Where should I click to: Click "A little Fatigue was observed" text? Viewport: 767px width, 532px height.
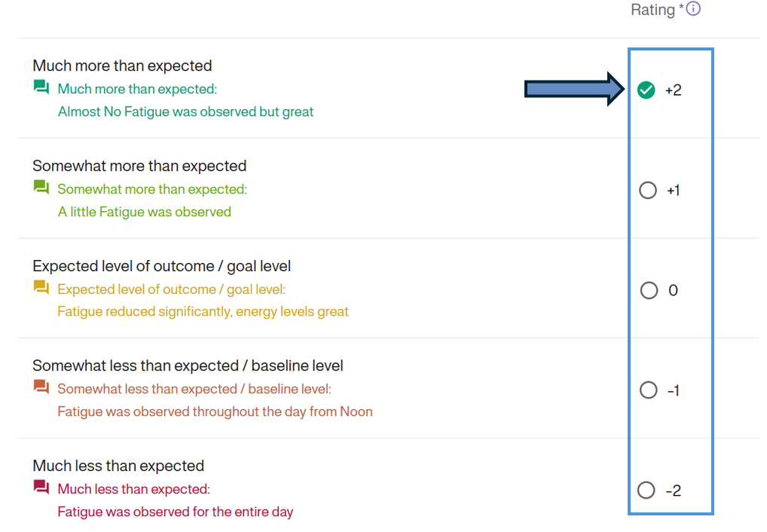click(x=144, y=212)
